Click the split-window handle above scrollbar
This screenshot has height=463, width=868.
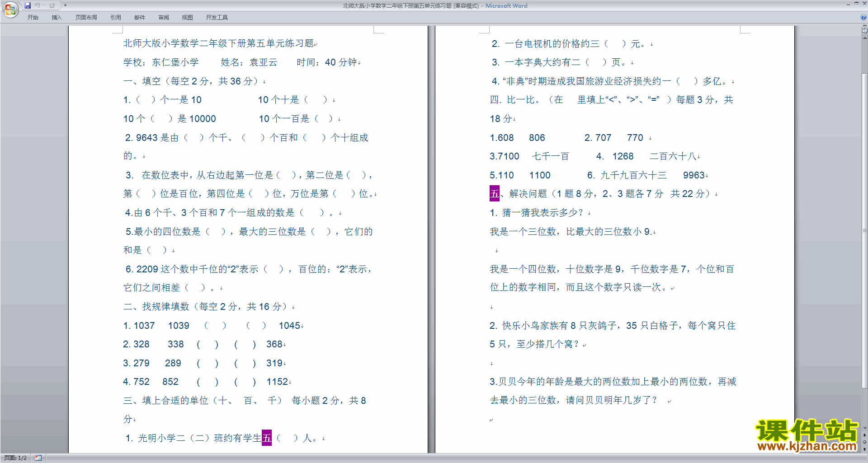[x=864, y=26]
